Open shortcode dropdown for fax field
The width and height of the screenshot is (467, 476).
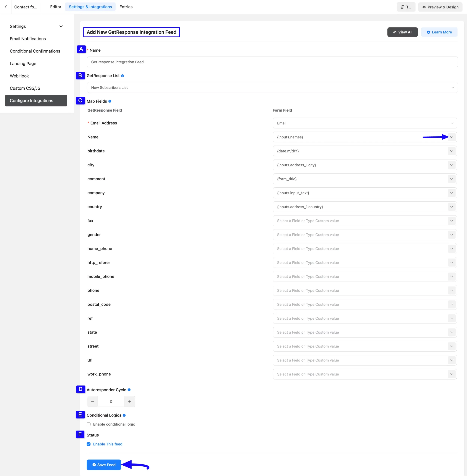pyautogui.click(x=451, y=221)
